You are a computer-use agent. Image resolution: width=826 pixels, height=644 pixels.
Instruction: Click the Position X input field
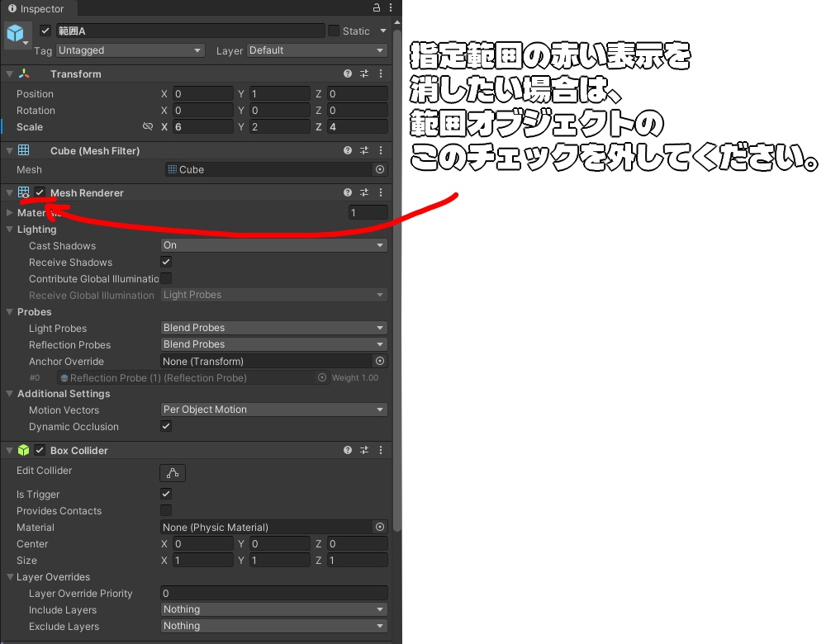[202, 93]
